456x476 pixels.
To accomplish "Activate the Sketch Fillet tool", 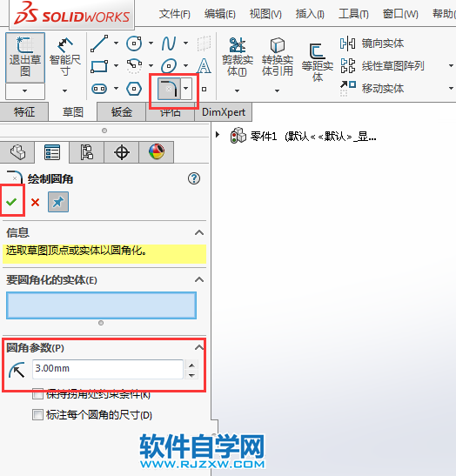I will (x=169, y=89).
